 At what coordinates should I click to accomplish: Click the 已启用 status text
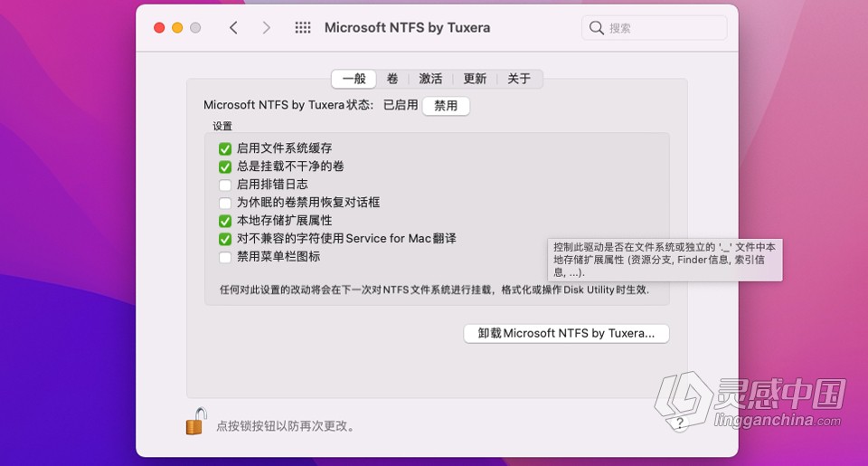tap(401, 105)
